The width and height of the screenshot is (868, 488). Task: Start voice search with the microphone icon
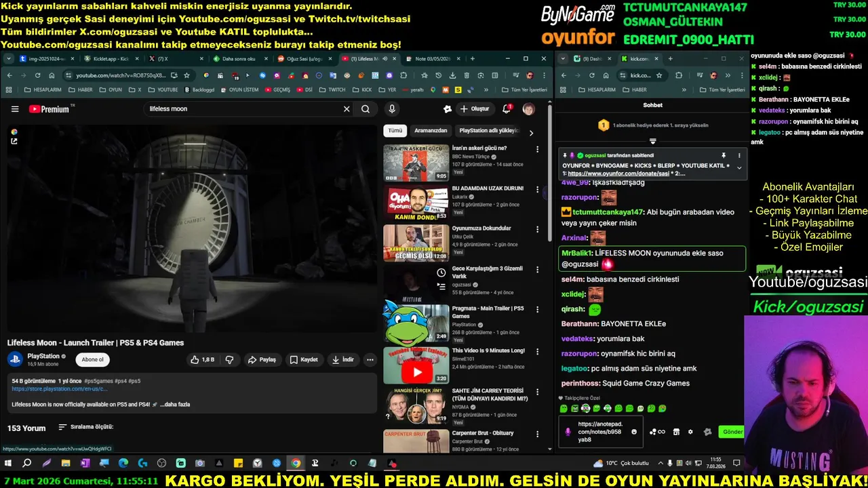click(391, 109)
